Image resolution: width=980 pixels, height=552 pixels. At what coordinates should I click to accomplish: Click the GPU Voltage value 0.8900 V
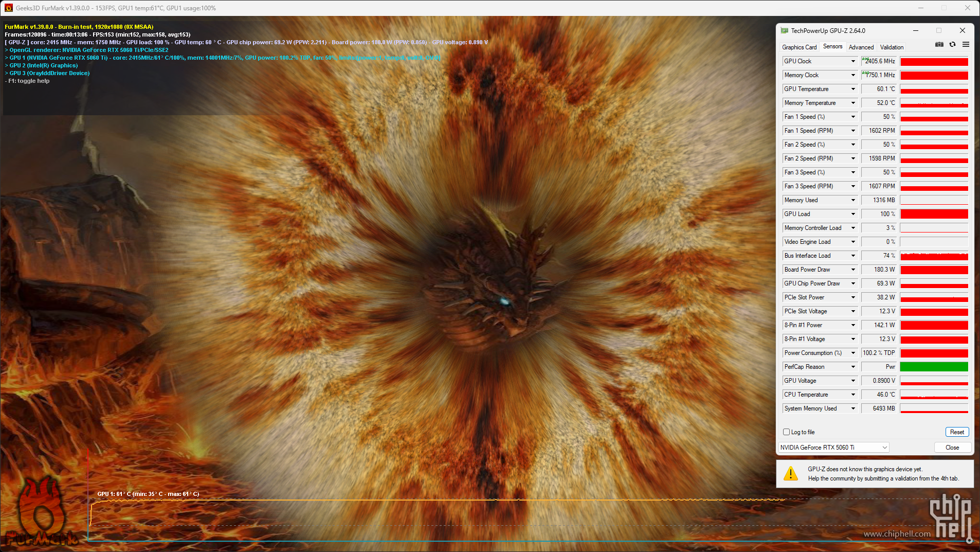pos(879,381)
